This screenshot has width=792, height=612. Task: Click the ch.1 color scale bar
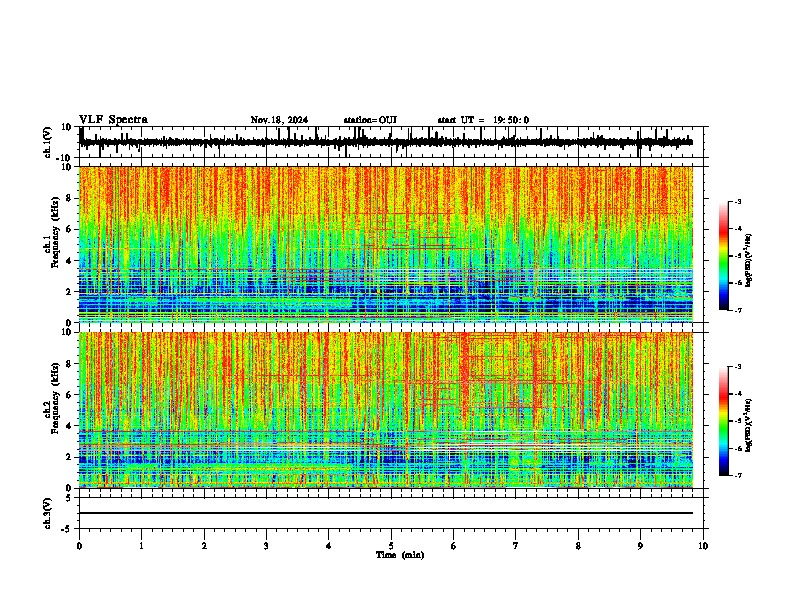(x=723, y=256)
